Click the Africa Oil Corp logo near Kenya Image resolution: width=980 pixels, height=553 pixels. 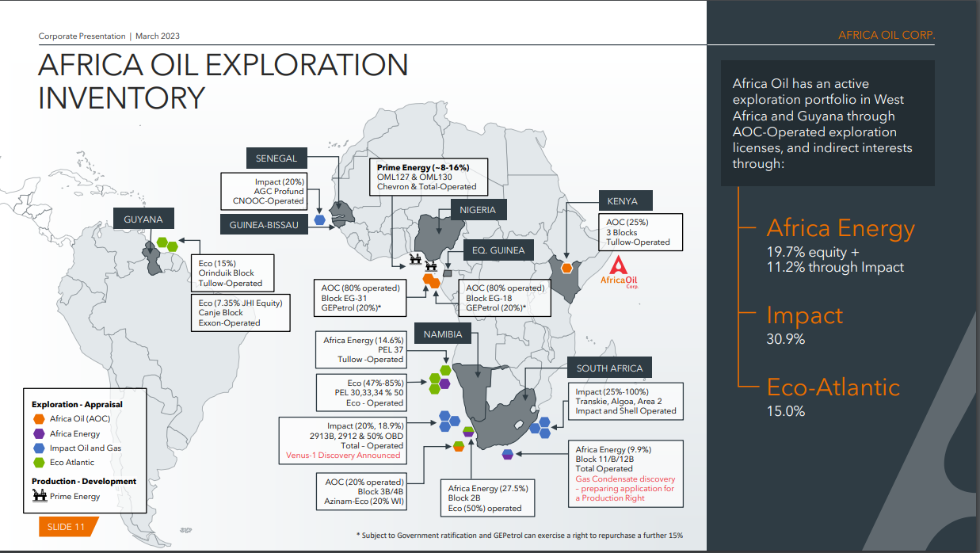[x=620, y=273]
